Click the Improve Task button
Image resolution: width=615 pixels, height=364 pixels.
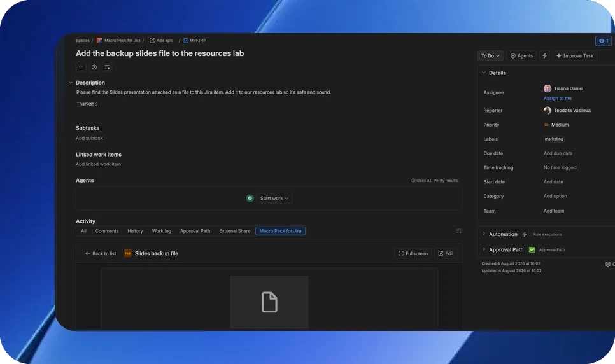575,56
